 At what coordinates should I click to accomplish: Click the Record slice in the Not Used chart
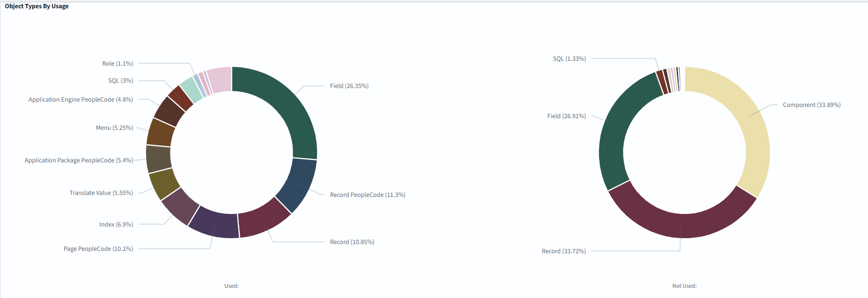pyautogui.click(x=682, y=226)
